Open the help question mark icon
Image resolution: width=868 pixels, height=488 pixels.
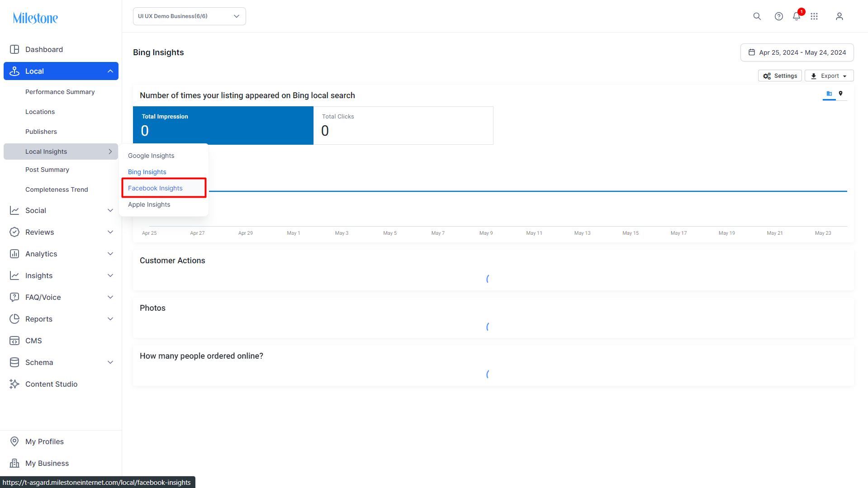(x=778, y=16)
